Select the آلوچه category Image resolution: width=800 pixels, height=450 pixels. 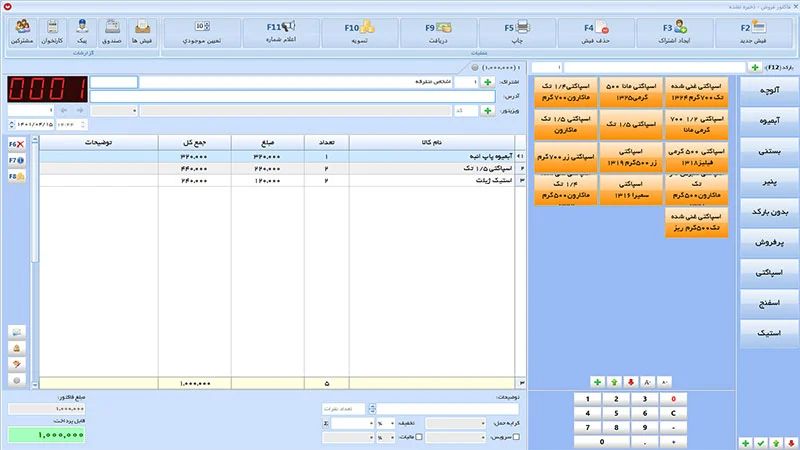click(x=769, y=90)
